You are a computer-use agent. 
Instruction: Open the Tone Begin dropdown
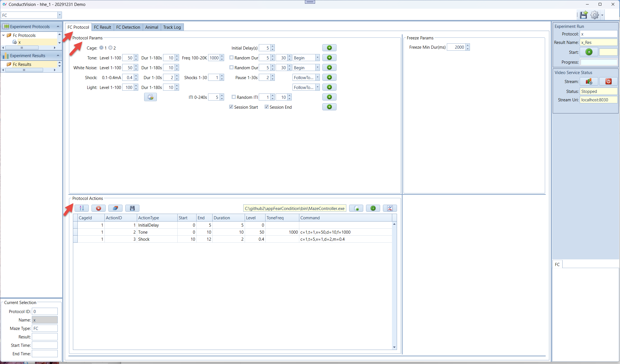click(317, 58)
